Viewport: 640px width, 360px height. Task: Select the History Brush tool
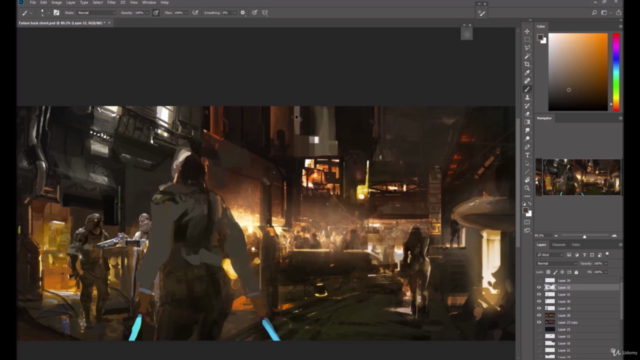527,106
